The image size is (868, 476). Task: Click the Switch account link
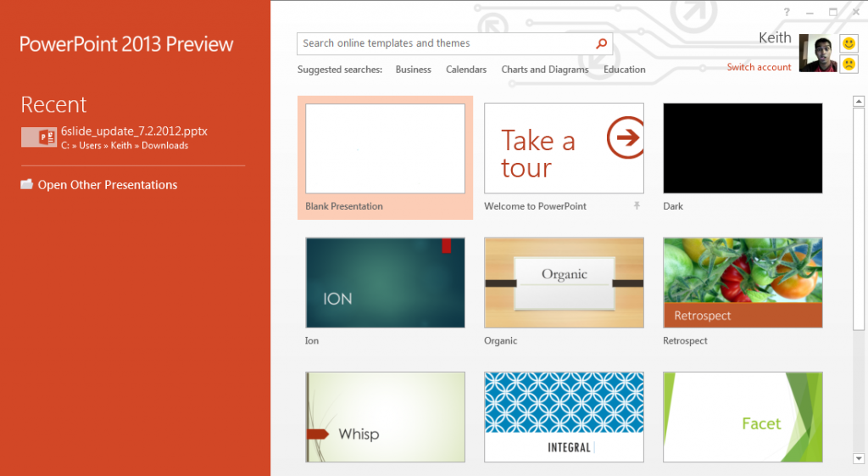point(759,67)
